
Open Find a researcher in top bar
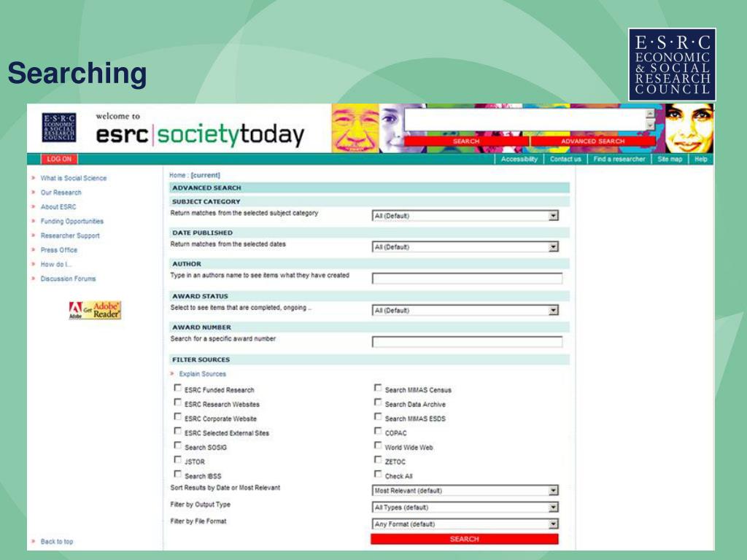(x=619, y=159)
